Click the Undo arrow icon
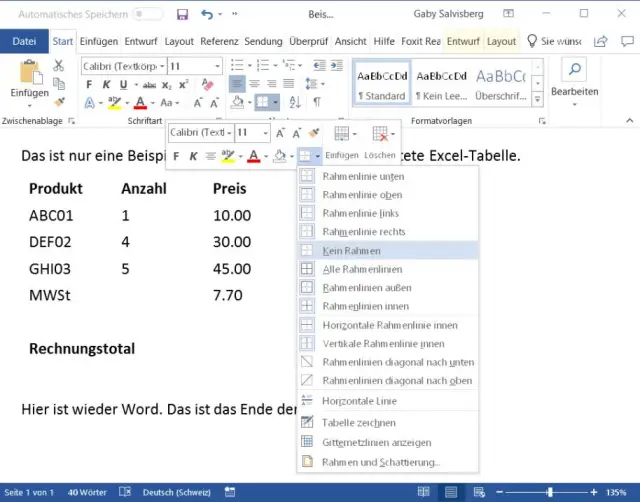This screenshot has width=640, height=502. [207, 14]
